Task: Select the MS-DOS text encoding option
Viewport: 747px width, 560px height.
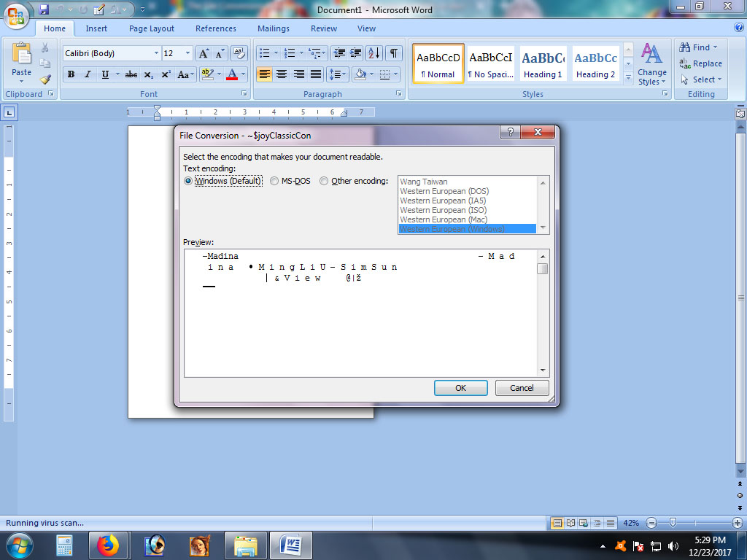Action: [274, 181]
